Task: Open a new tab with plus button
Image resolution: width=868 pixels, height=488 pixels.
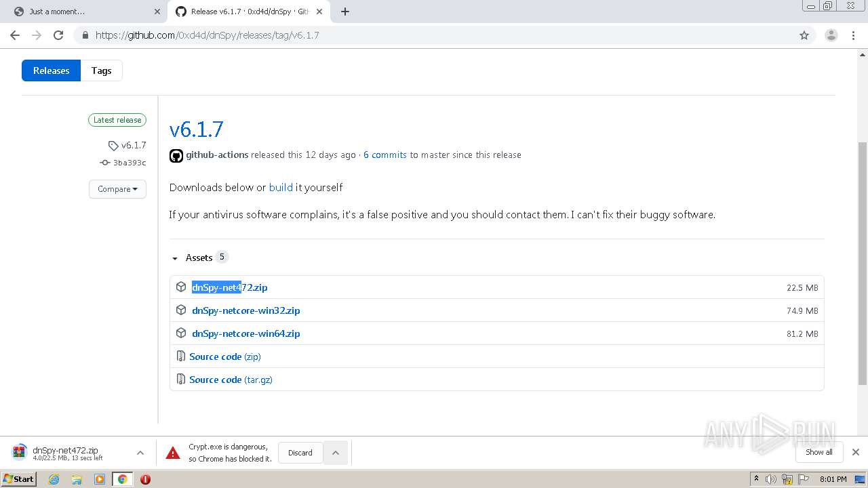Action: coord(344,12)
